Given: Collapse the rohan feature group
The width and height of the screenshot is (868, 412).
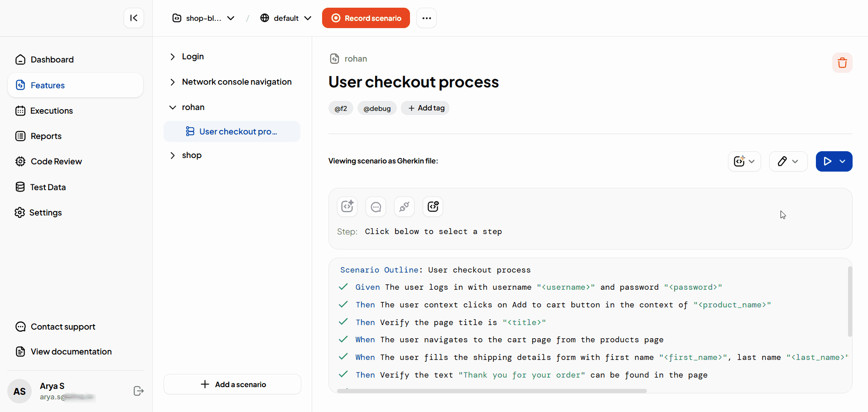Looking at the screenshot, I should (173, 107).
